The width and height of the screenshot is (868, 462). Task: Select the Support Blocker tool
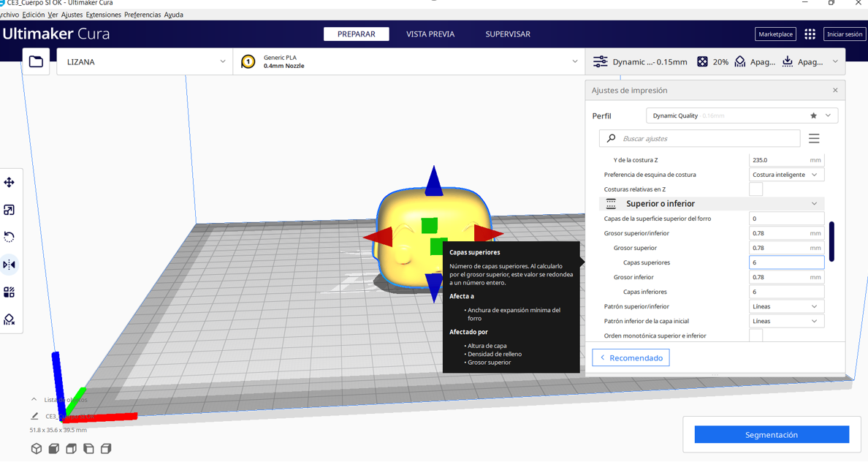(x=9, y=319)
